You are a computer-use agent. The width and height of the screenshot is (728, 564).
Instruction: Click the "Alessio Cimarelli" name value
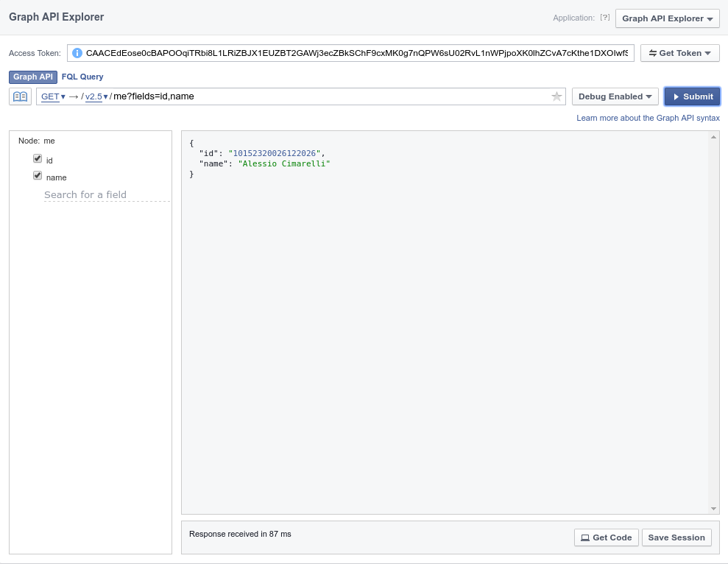pos(283,163)
